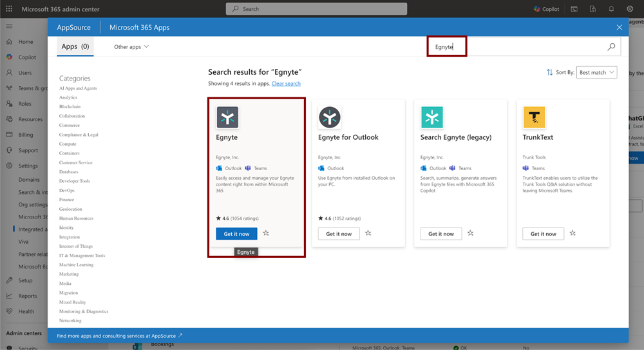Click the Clear search link
This screenshot has width=644, height=350.
click(286, 84)
